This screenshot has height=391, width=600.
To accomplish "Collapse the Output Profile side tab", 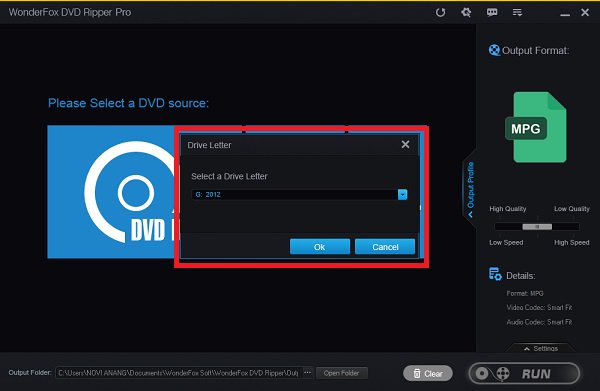I will [470, 189].
